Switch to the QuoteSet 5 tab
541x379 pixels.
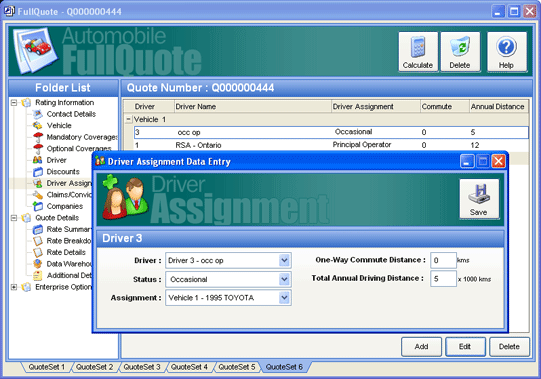(237, 367)
